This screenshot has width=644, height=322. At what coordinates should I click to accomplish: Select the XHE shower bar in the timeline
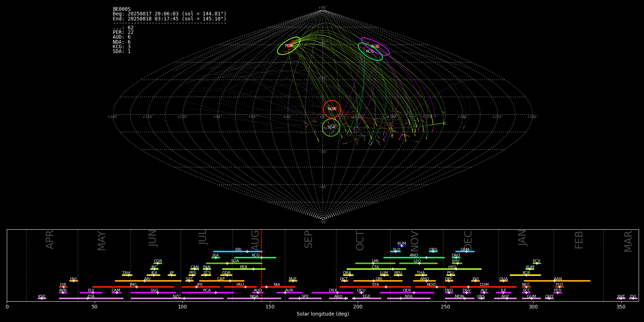[x=621, y=298]
